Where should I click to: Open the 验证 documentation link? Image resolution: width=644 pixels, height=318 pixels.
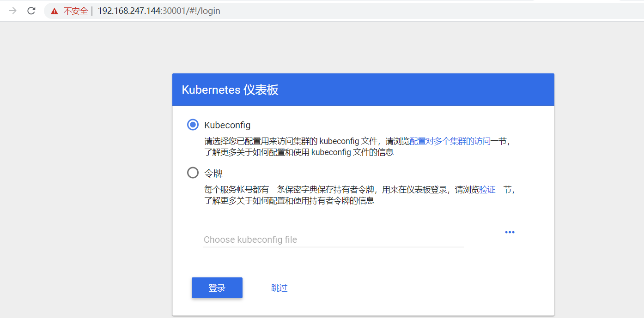pos(487,189)
